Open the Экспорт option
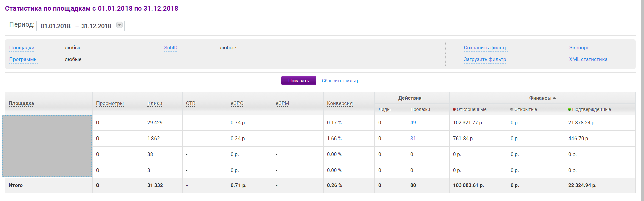This screenshot has width=644, height=201. pyautogui.click(x=579, y=48)
